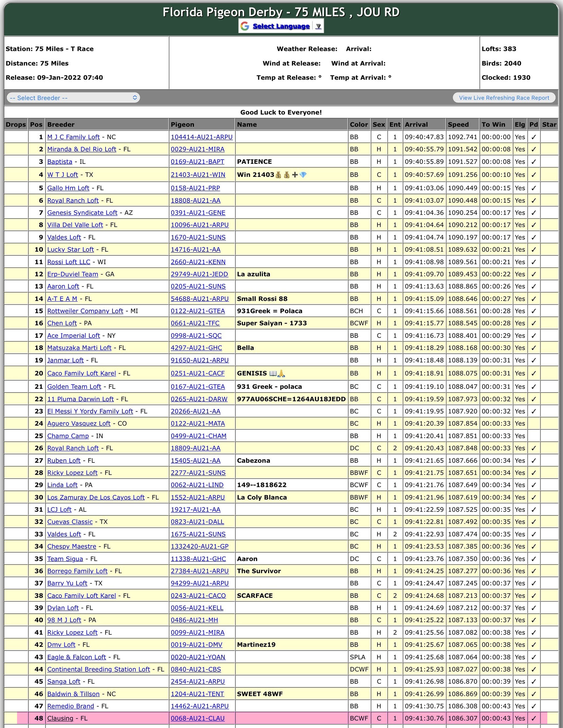The height and width of the screenshot is (728, 563).
Task: Click the plus sign icon in Win 21403 name
Action: (x=295, y=175)
